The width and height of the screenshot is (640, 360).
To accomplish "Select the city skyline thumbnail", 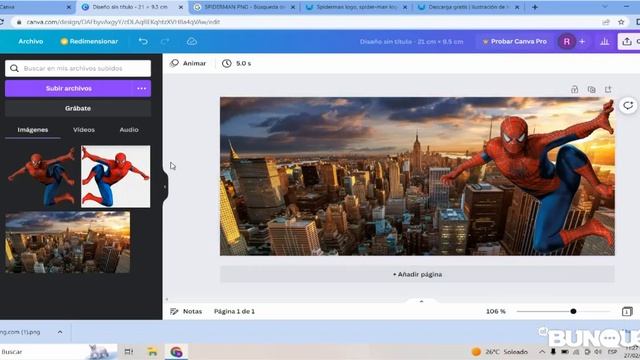I will coord(68,242).
